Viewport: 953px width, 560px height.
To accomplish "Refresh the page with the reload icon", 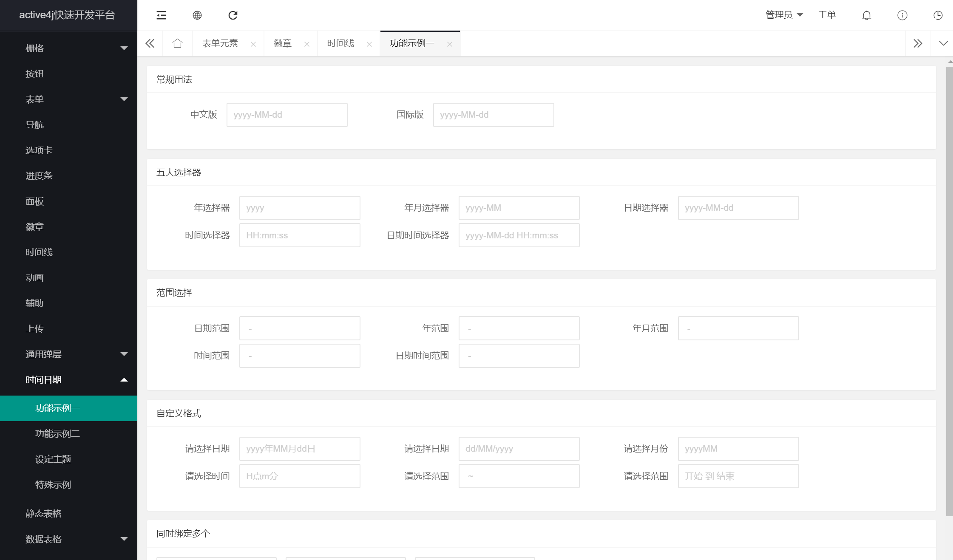I will pos(233,15).
